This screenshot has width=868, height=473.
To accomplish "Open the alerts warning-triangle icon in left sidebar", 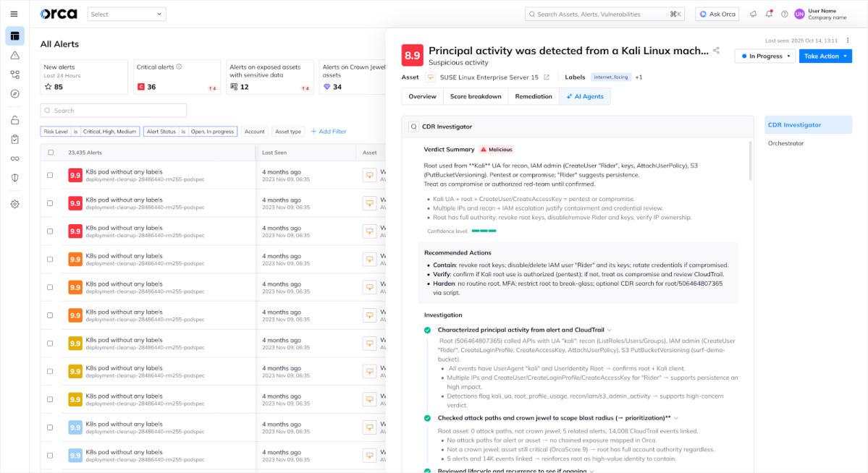I will click(14, 56).
